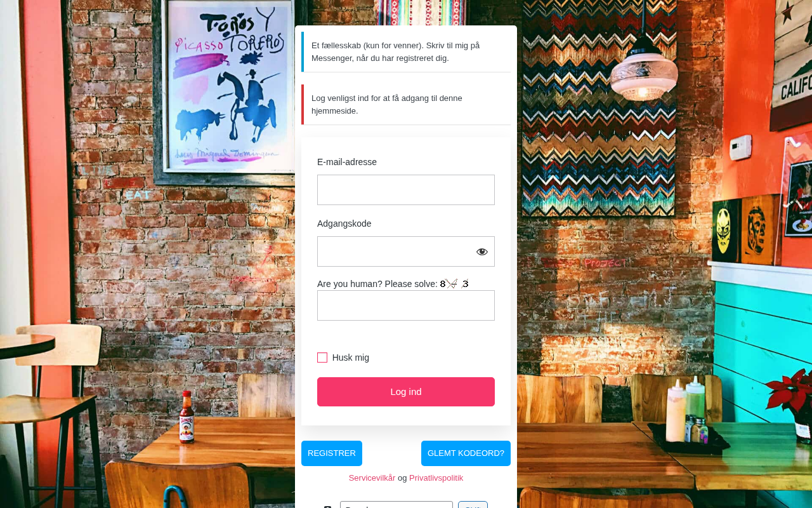This screenshot has width=812, height=508.
Task: Click the E-mail-adresse field label
Action: pos(347,162)
